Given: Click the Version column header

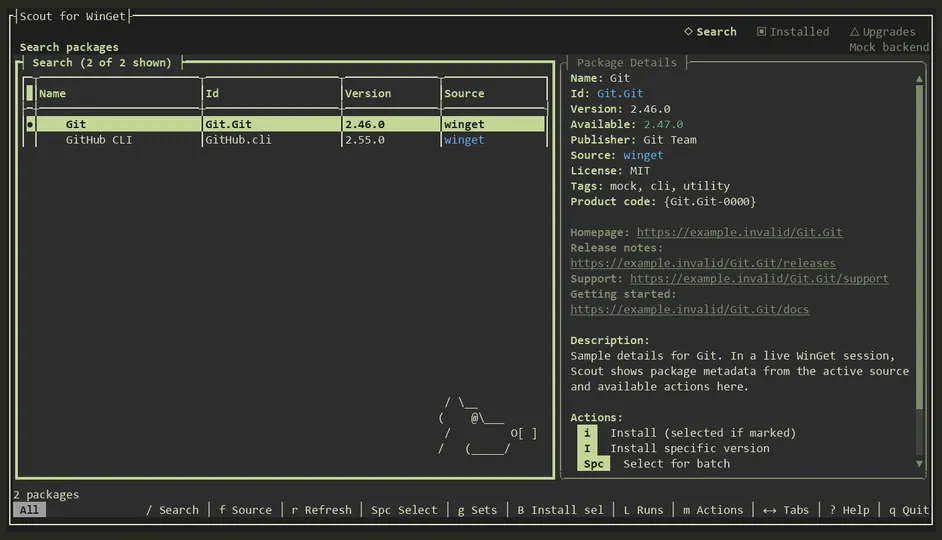Looking at the screenshot, I should (x=368, y=94).
